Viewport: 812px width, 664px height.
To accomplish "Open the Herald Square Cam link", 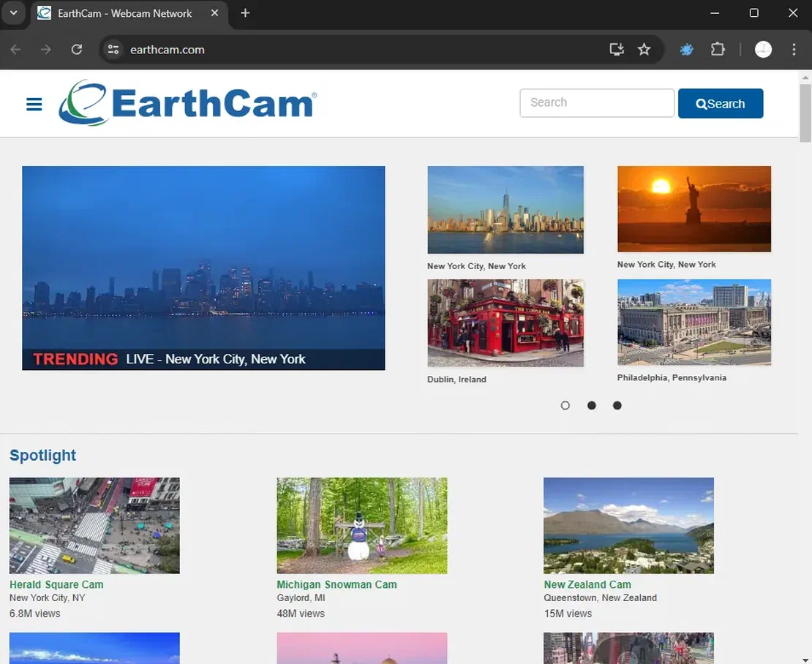I will pyautogui.click(x=56, y=584).
